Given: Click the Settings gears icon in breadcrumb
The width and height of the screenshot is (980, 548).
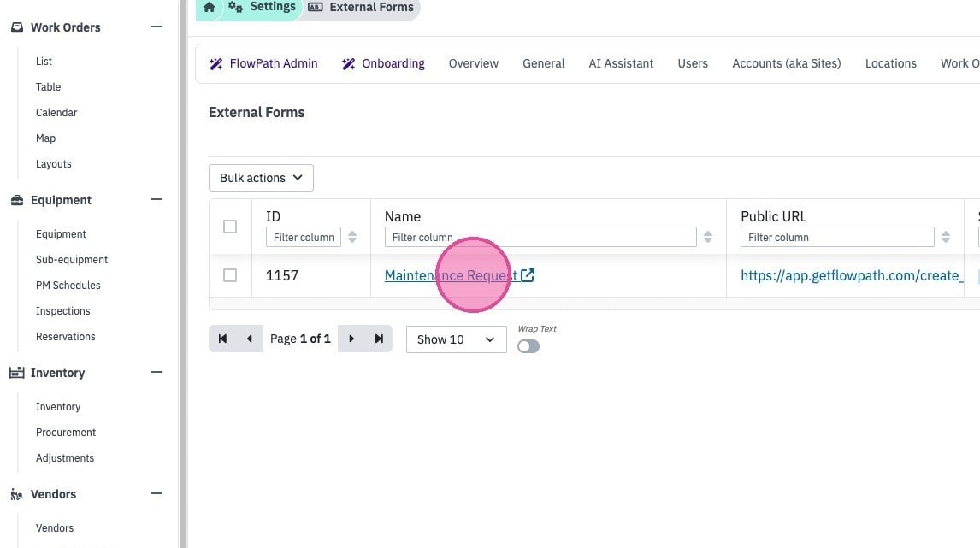Looking at the screenshot, I should pos(236,7).
